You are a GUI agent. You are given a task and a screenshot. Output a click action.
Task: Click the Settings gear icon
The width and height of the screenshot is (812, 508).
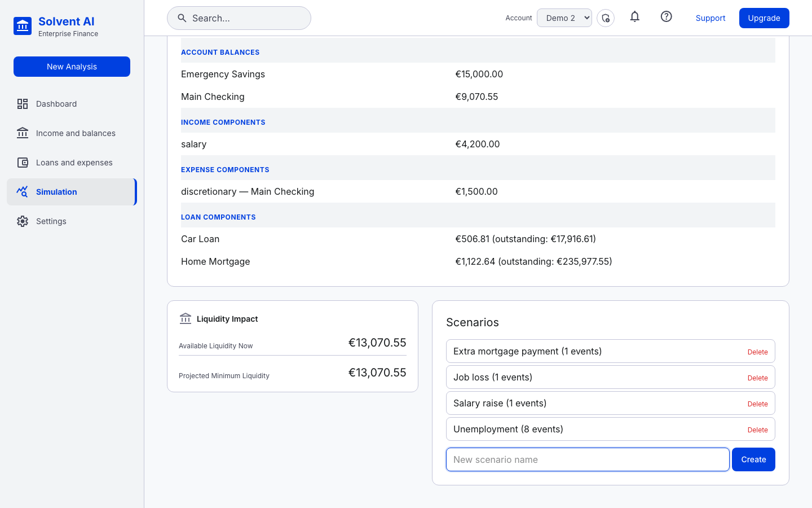coord(23,221)
